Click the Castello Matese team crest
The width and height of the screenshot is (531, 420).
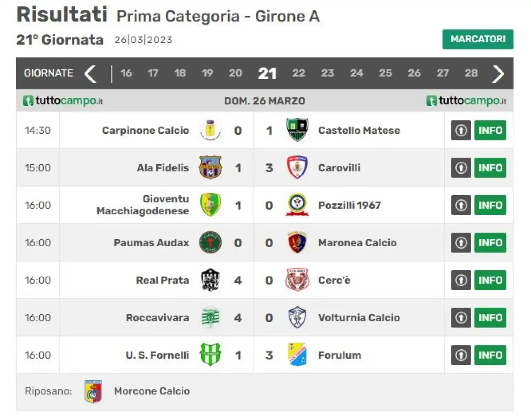tap(297, 130)
